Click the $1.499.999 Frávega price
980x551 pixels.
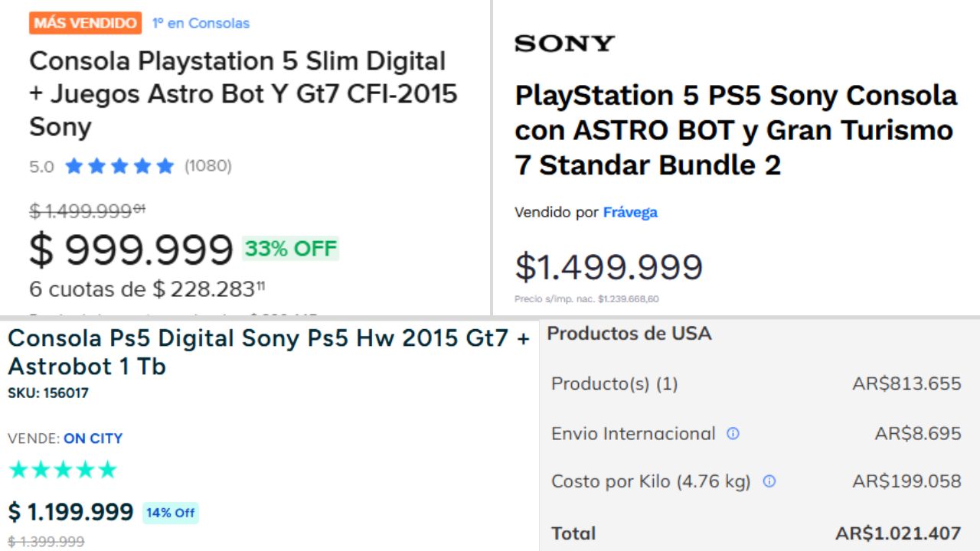609,267
